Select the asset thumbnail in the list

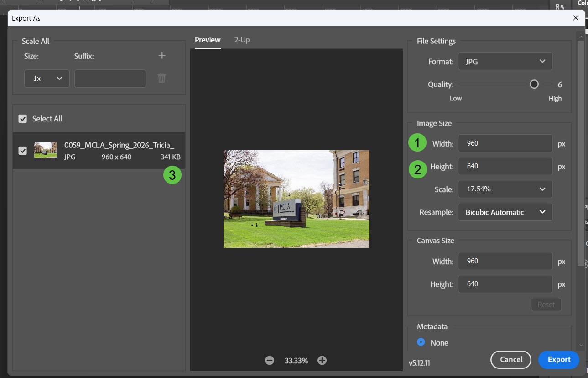point(46,150)
